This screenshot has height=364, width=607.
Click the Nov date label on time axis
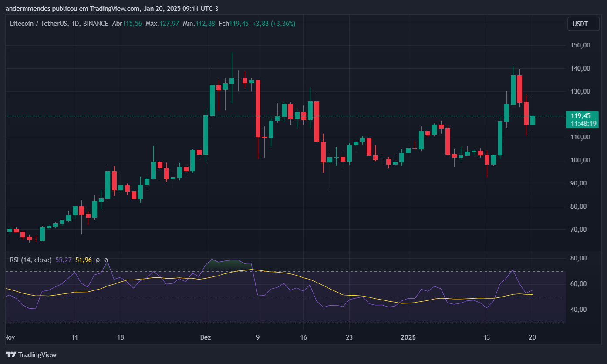(x=10, y=337)
